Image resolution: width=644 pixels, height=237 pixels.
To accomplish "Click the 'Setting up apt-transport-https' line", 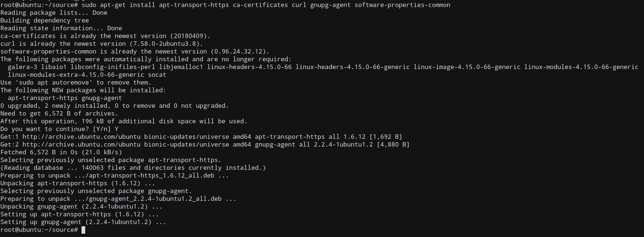I will (x=80, y=214).
